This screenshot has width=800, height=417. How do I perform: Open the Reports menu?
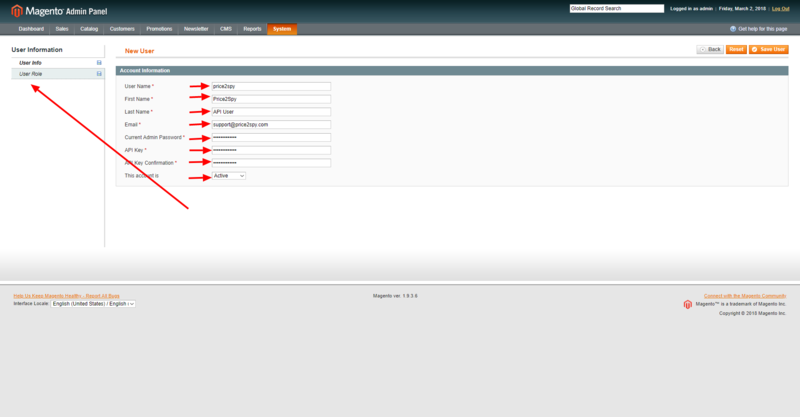pyautogui.click(x=252, y=29)
